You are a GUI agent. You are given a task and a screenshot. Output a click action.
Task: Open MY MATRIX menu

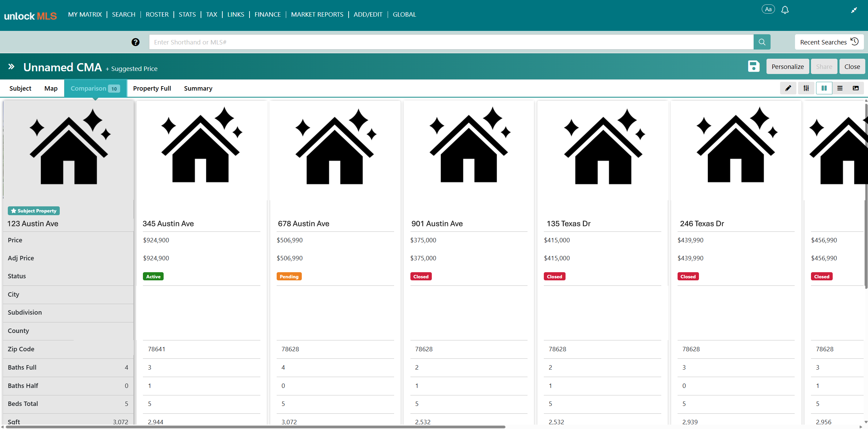coord(85,14)
